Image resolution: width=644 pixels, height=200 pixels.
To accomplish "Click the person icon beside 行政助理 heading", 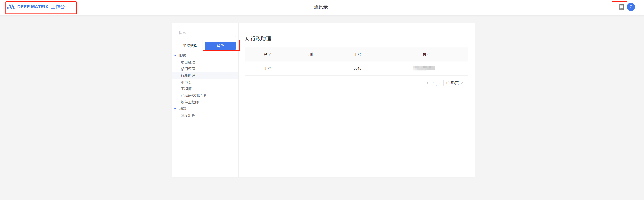I will coord(247,39).
